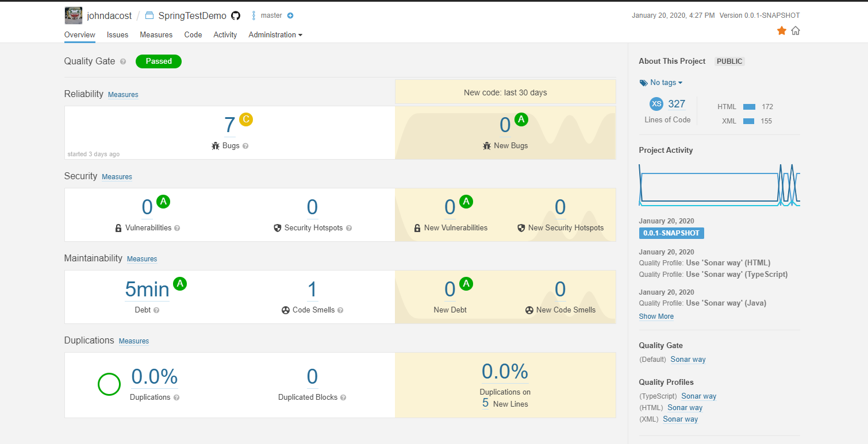Click the 327 lines of code value
The width and height of the screenshot is (868, 444).
(677, 104)
